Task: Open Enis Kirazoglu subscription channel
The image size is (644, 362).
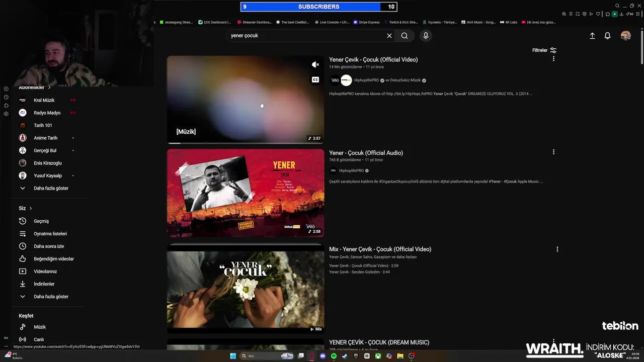Action: (x=48, y=163)
